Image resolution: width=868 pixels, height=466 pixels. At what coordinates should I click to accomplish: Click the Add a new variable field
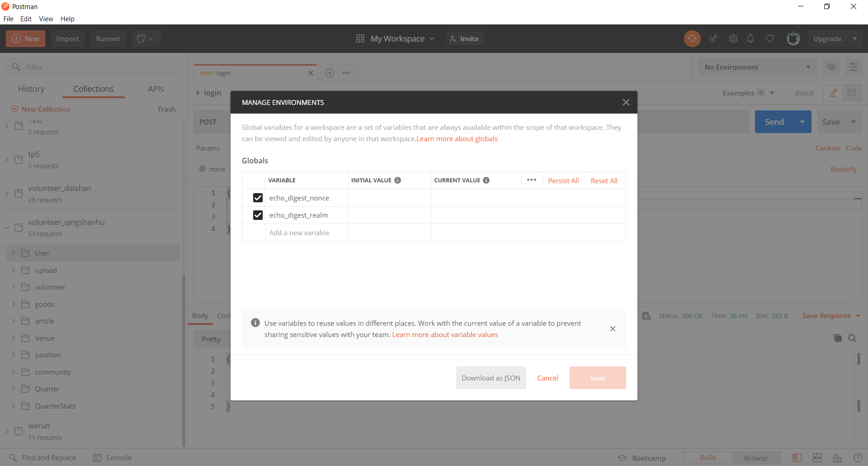point(299,233)
